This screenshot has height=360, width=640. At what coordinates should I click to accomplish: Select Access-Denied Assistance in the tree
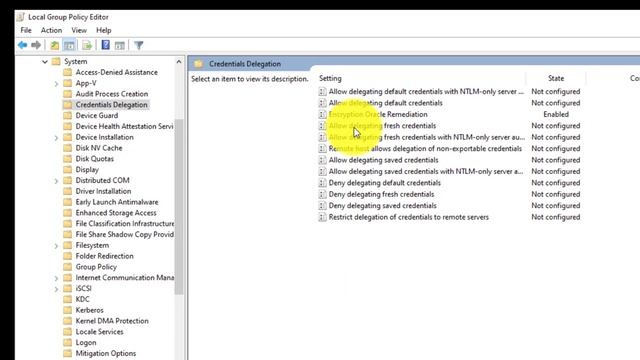[x=116, y=72]
